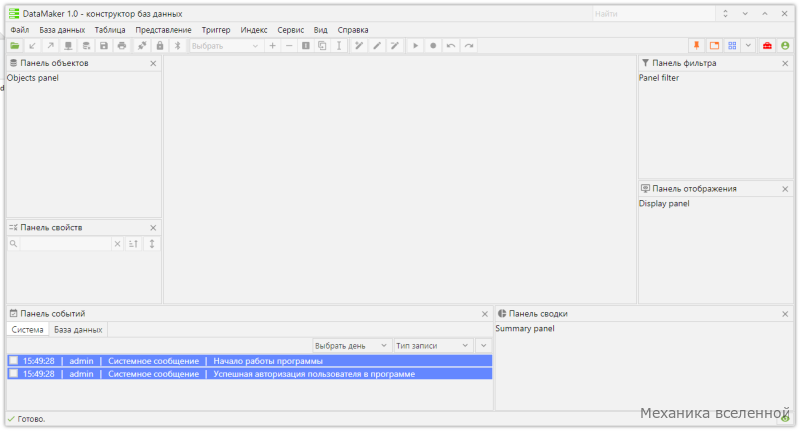
Task: Open a file with the green folder icon
Action: (x=15, y=46)
